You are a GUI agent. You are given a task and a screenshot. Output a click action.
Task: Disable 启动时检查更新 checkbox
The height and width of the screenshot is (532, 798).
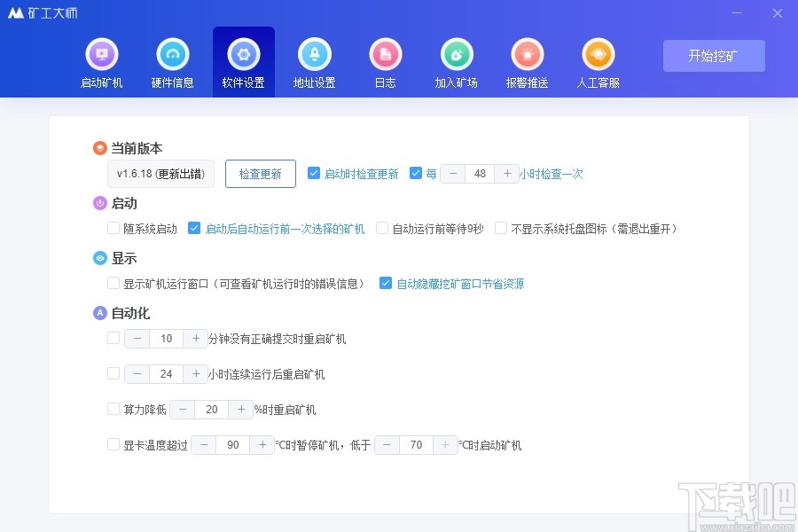pyautogui.click(x=315, y=173)
